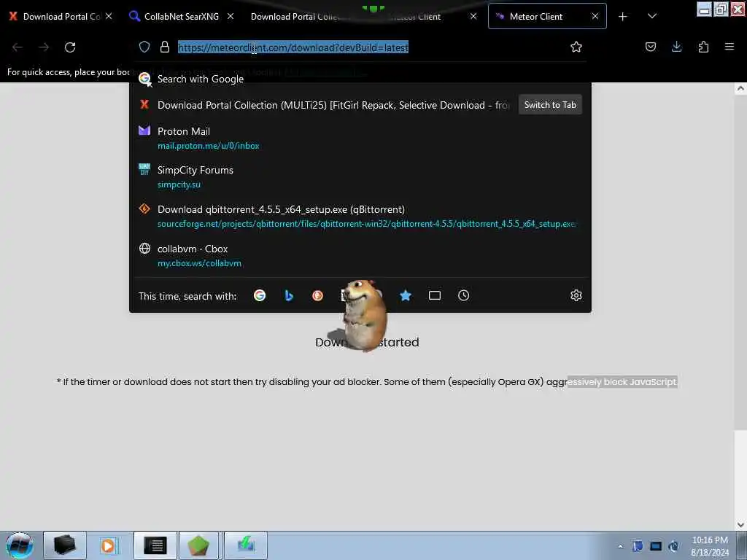The width and height of the screenshot is (747, 560).
Task: Open the media player taskbar icon
Action: pyautogui.click(x=108, y=545)
